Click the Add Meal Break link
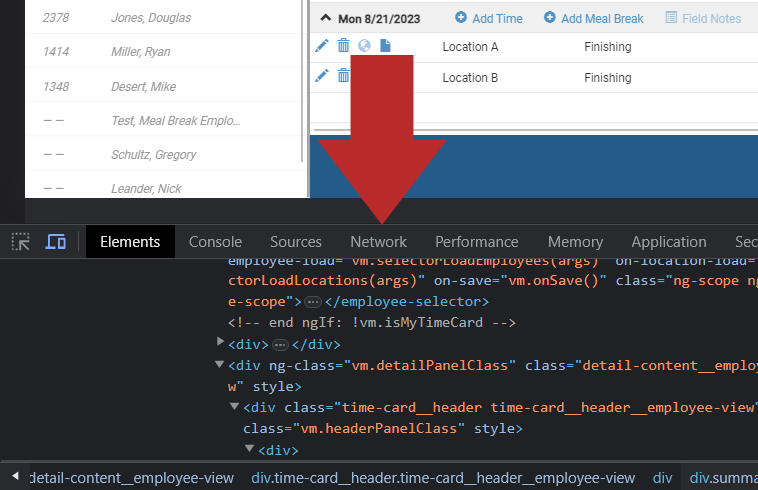Screen dimensions: 758x490 point(602,18)
